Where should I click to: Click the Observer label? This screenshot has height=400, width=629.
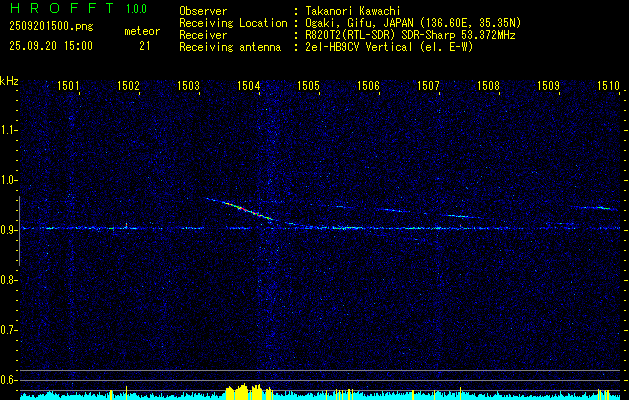click(203, 11)
